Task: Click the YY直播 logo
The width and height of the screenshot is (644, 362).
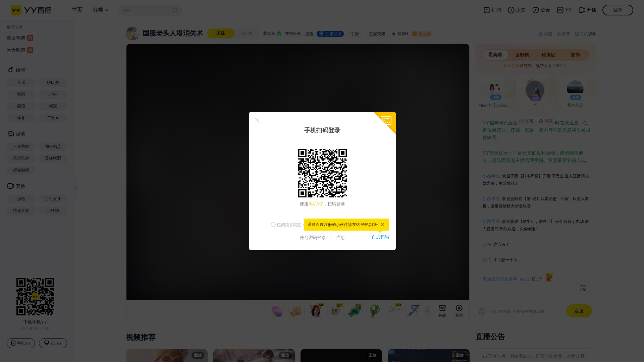Action: click(x=31, y=10)
